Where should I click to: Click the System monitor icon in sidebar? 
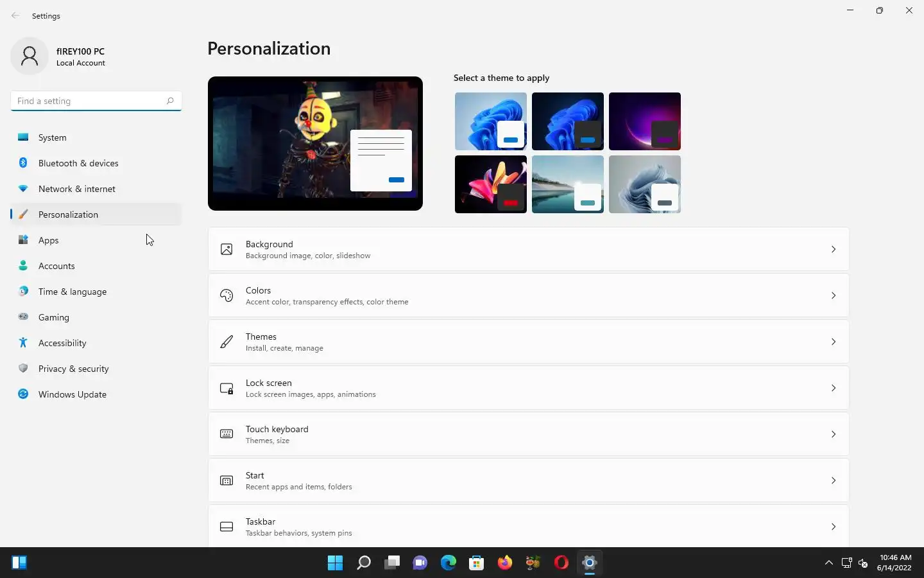click(x=23, y=137)
